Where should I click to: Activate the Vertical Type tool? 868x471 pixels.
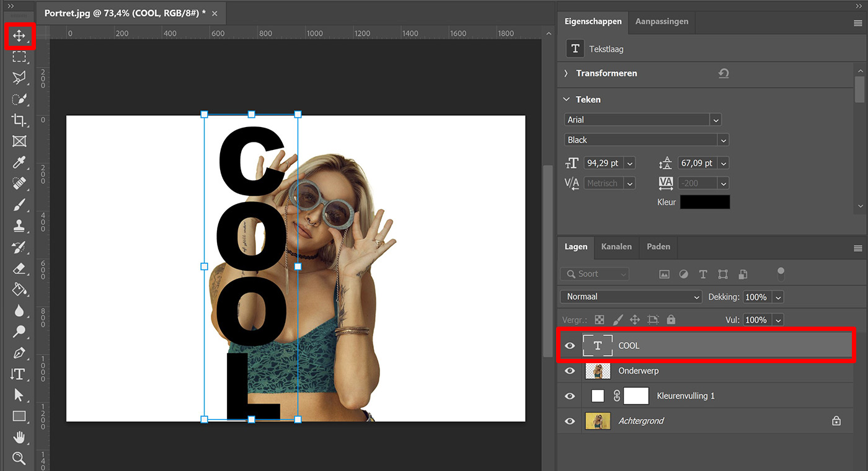click(19, 374)
